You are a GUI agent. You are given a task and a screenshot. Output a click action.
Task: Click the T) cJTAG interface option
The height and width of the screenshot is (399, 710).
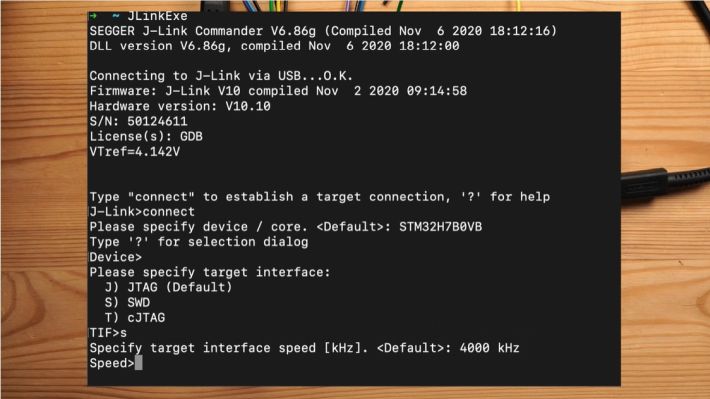coord(135,317)
